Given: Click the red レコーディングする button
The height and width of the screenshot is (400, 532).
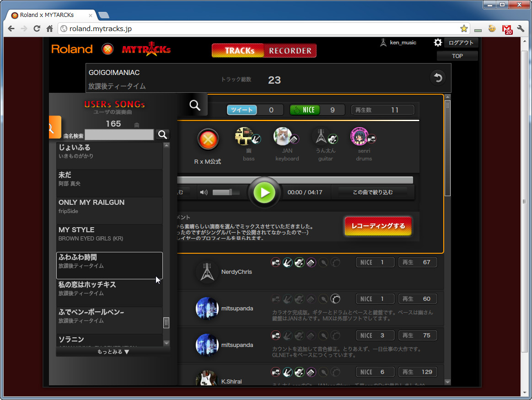Looking at the screenshot, I should coord(378,226).
